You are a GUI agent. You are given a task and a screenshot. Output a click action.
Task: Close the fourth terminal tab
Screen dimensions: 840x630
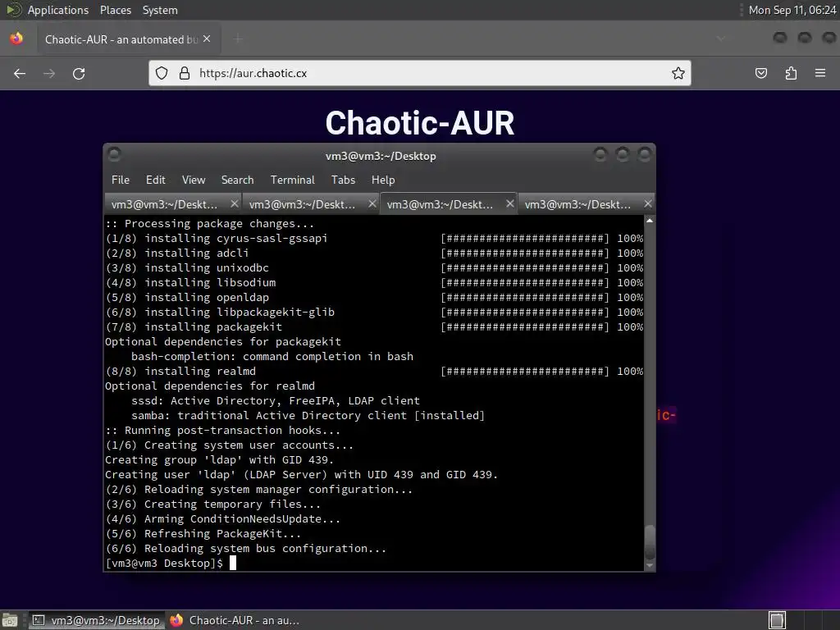click(x=648, y=203)
